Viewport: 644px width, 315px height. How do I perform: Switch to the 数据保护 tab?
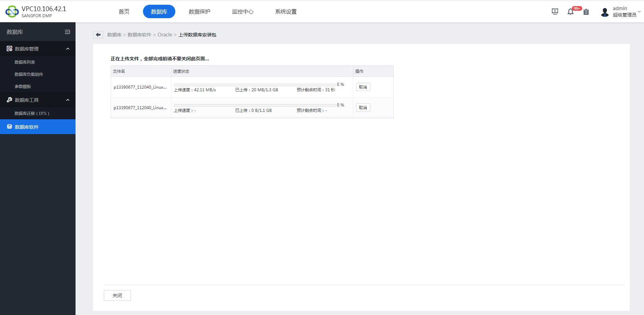(x=200, y=11)
